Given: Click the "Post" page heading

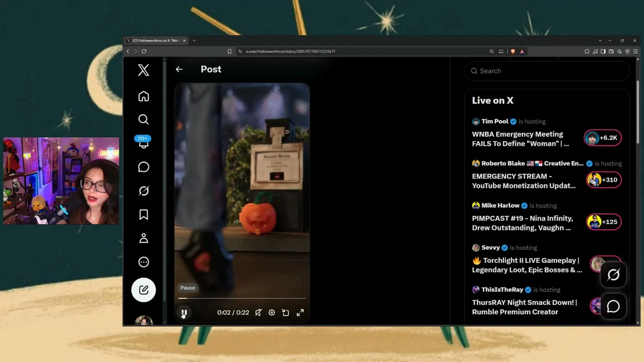Looking at the screenshot, I should coord(211,69).
